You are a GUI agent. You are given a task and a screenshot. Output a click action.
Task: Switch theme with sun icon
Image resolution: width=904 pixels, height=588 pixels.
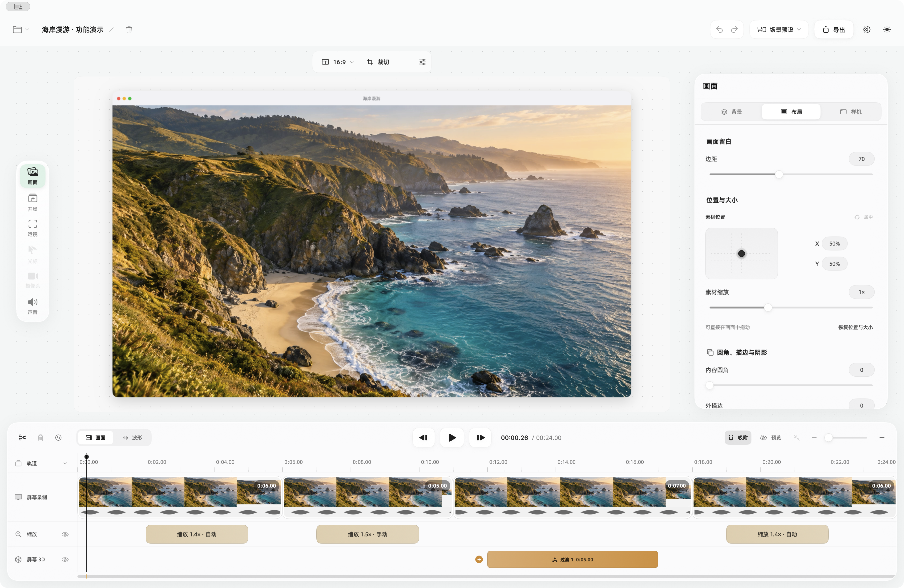[x=887, y=30]
